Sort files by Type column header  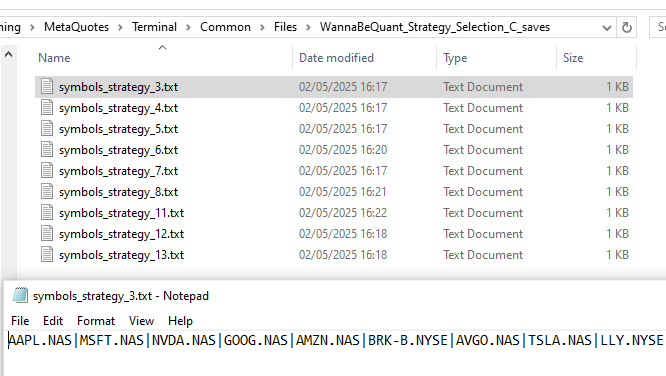click(x=455, y=58)
